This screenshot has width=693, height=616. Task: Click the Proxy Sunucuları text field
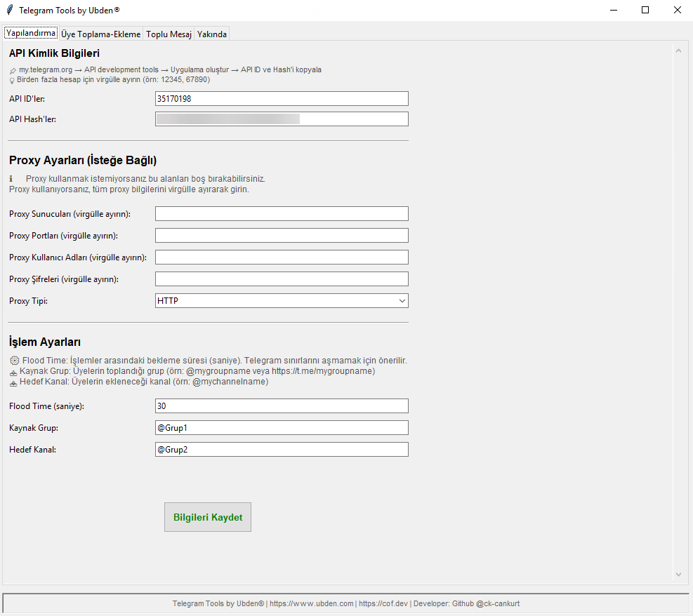[282, 214]
